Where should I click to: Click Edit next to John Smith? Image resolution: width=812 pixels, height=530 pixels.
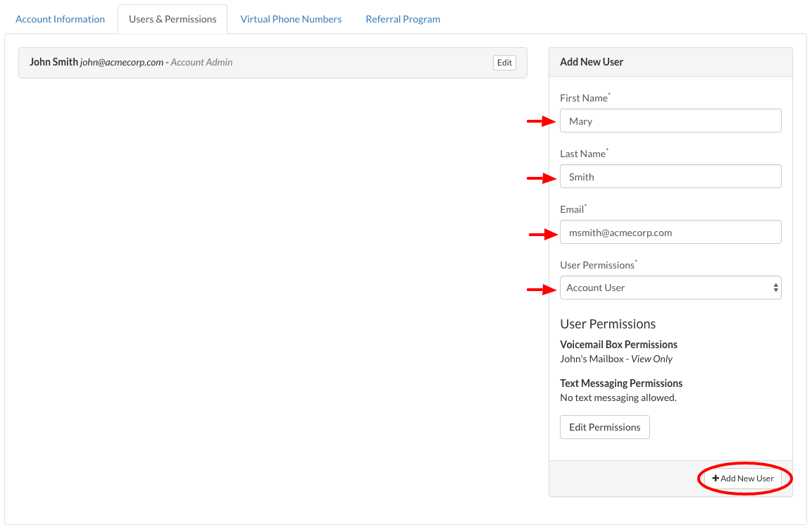tap(504, 63)
